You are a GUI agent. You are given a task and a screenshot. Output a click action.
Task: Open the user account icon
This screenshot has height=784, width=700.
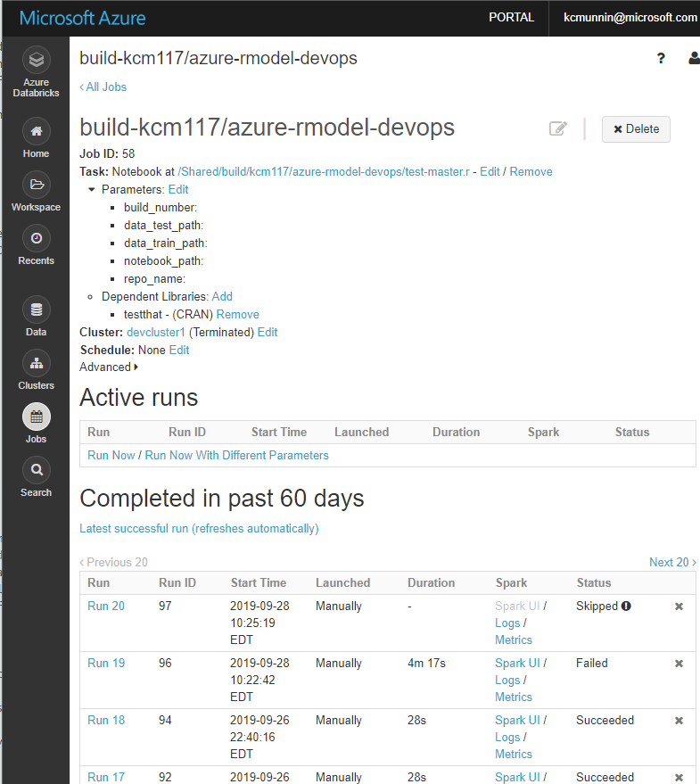tap(694, 58)
